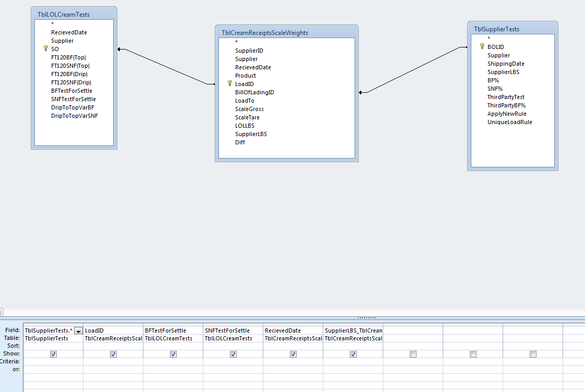Click the key icon next to LoadID field
Viewport: 585px width, 392px height.
tap(229, 83)
